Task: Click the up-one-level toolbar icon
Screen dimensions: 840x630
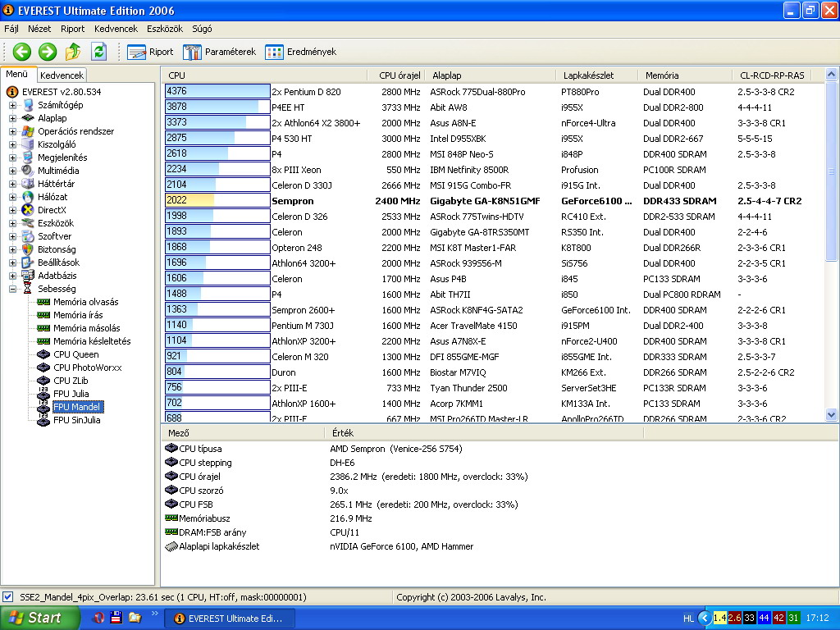Action: 73,52
